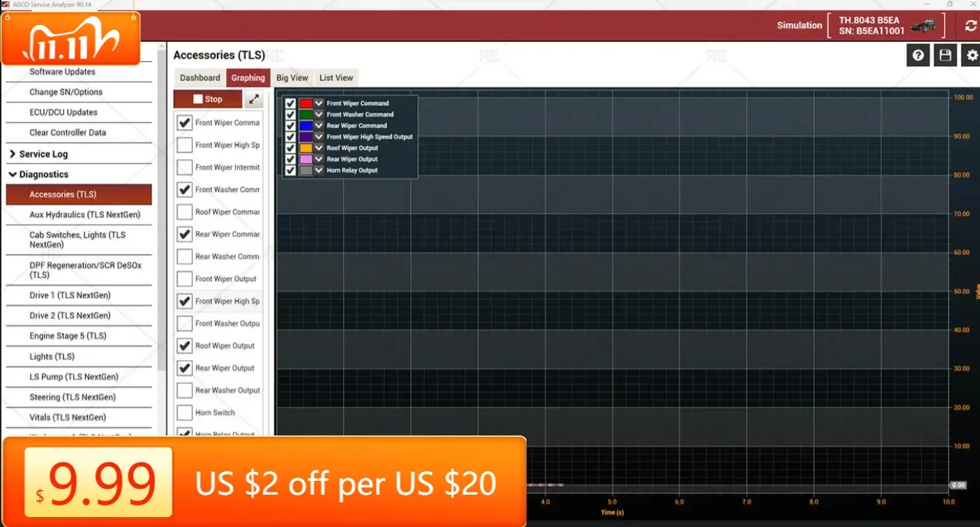Screen dimensions: 980x527
Task: Open the orange Roof Wiper Output swatch
Action: (x=306, y=148)
